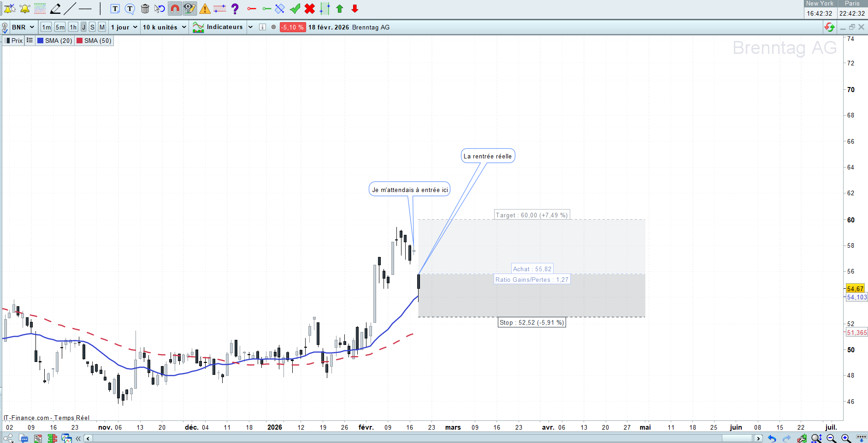Click the red-green refresh icon top right

[830, 27]
